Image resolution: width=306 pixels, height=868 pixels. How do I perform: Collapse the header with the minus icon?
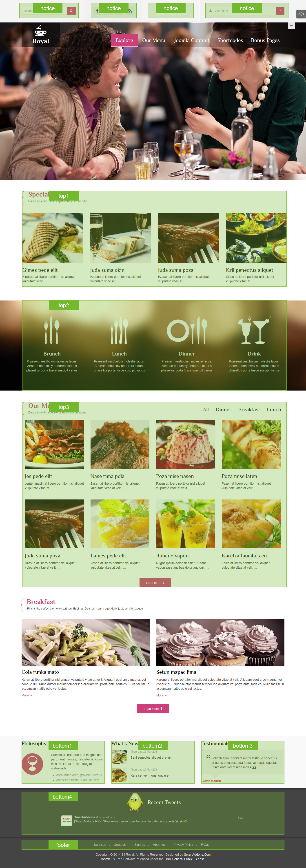tap(291, 26)
